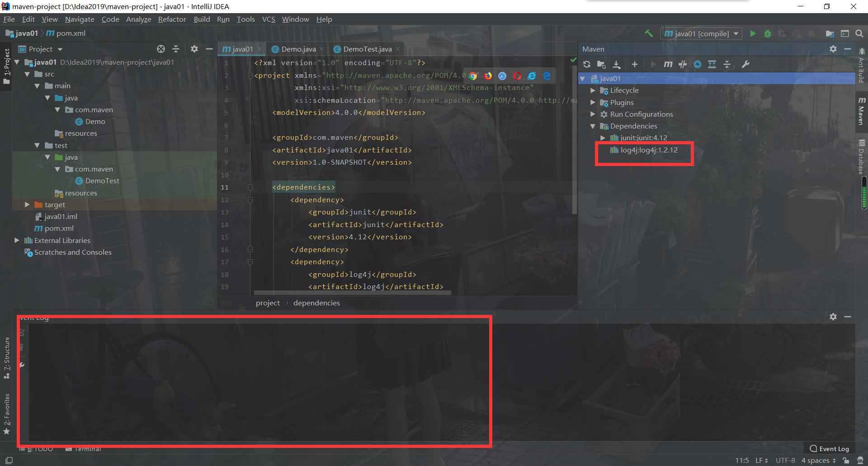Image resolution: width=868 pixels, height=466 pixels.
Task: Click the Stop square in the main toolbar
Action: 811,33
